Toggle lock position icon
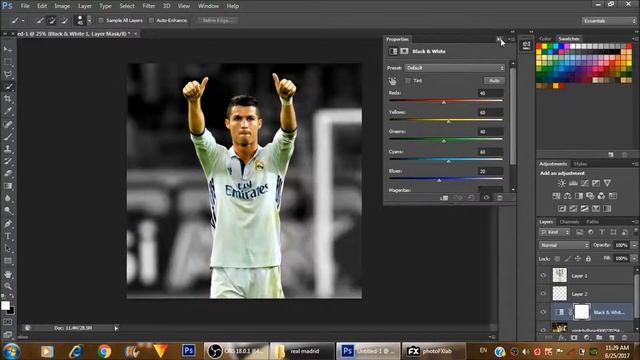640x360 pixels. coord(578,258)
